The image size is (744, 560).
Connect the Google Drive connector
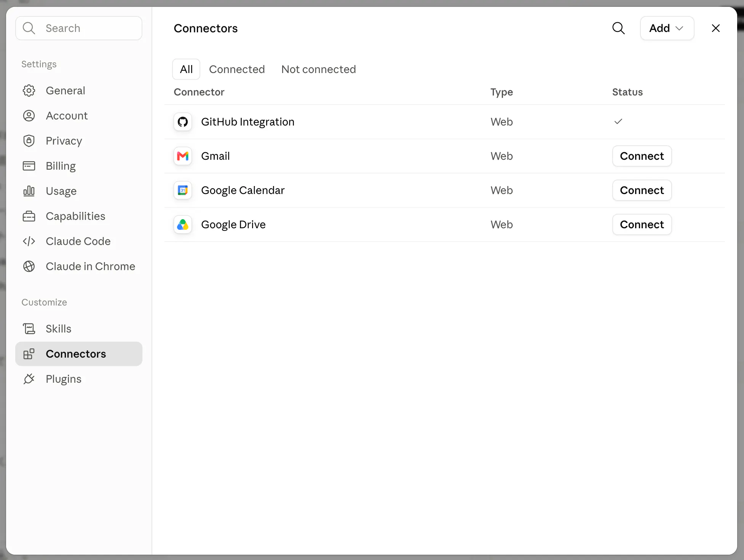click(x=642, y=224)
